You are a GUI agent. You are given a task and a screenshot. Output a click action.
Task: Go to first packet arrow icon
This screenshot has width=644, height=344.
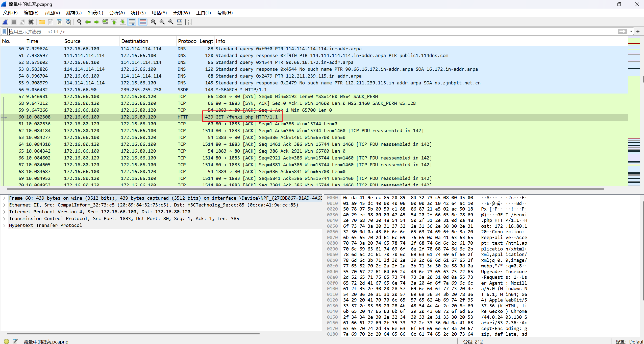[x=114, y=22]
